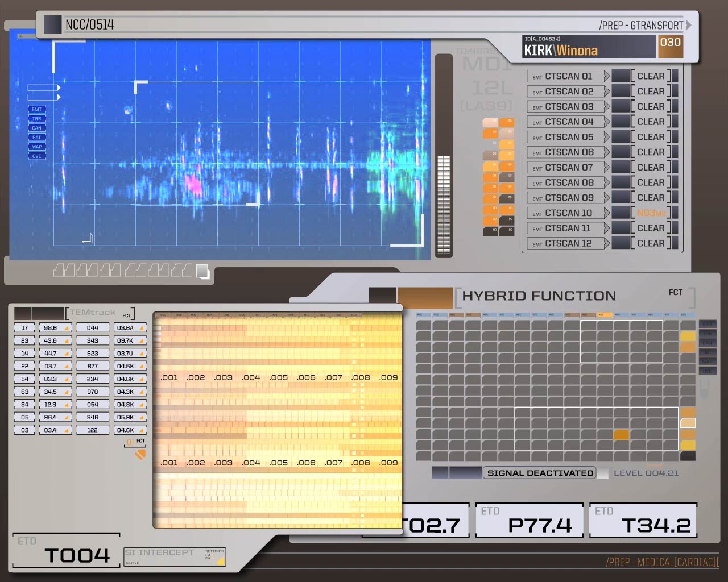Toggle the dark indicator box beside CTSCAN 06

(x=621, y=152)
